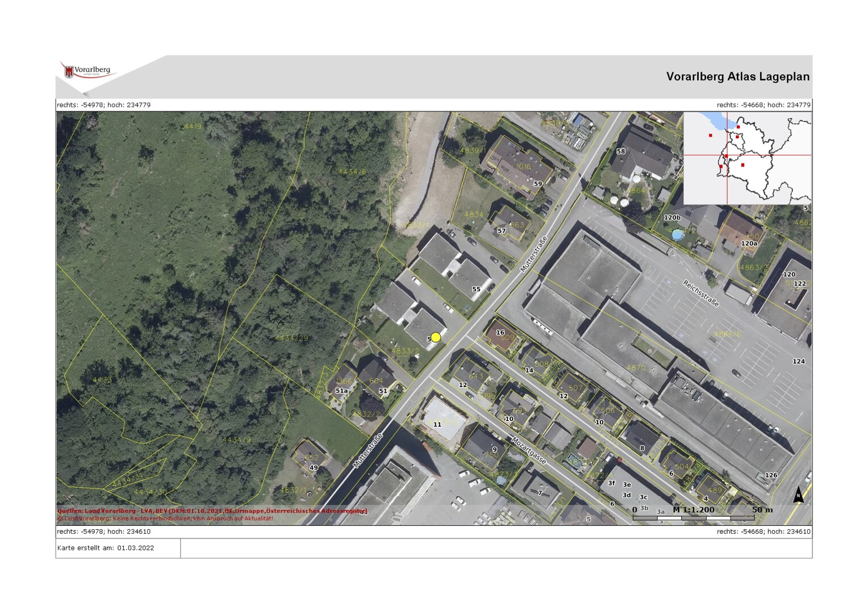Viewport: 868px width, 614px height.
Task: Click the blue lake in the overview map
Action: (x=717, y=121)
